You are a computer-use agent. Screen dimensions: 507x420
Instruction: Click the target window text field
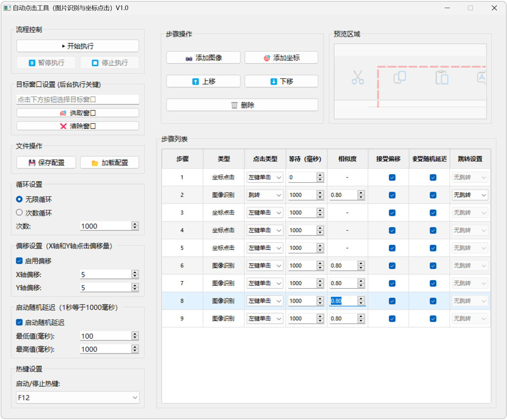78,100
